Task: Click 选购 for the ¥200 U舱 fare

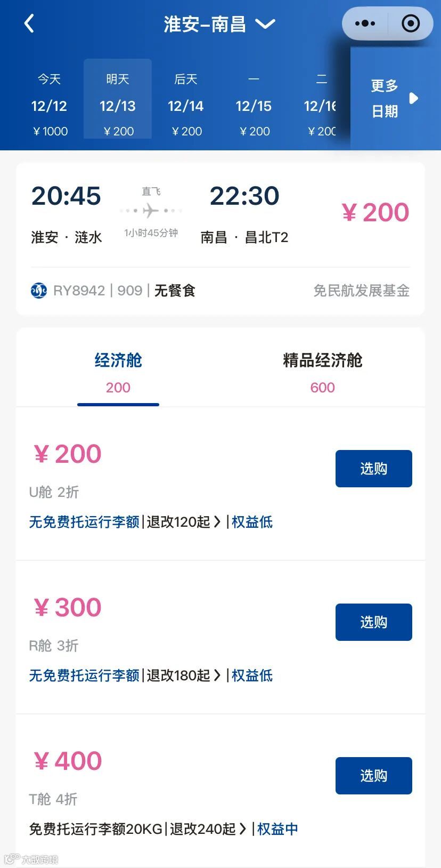Action: pos(374,469)
